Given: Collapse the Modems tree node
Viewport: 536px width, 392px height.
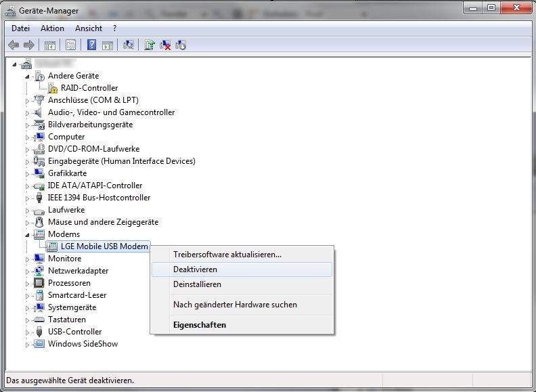Looking at the screenshot, I should coord(28,234).
